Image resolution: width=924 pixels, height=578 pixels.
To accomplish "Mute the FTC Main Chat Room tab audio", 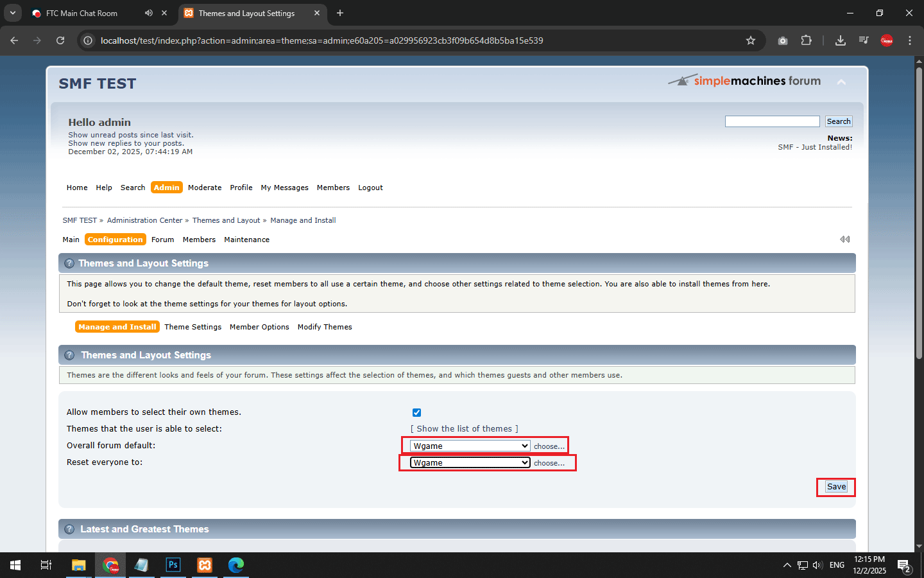I will tap(149, 13).
